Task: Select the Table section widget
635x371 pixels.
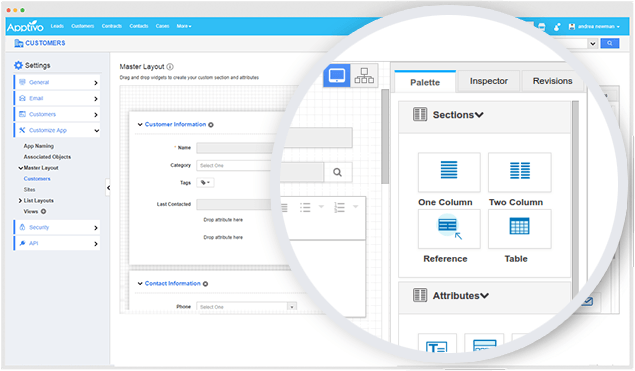Action: click(x=520, y=229)
